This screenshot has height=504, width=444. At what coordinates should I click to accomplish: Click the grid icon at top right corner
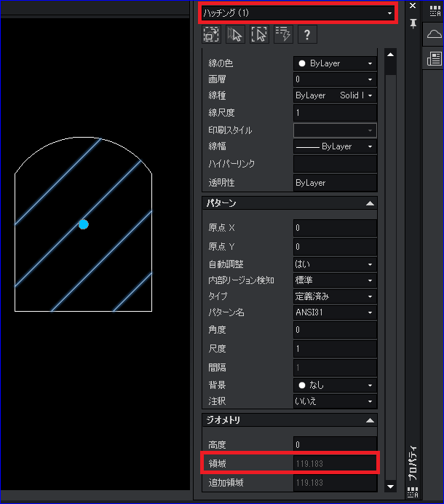pos(435,11)
